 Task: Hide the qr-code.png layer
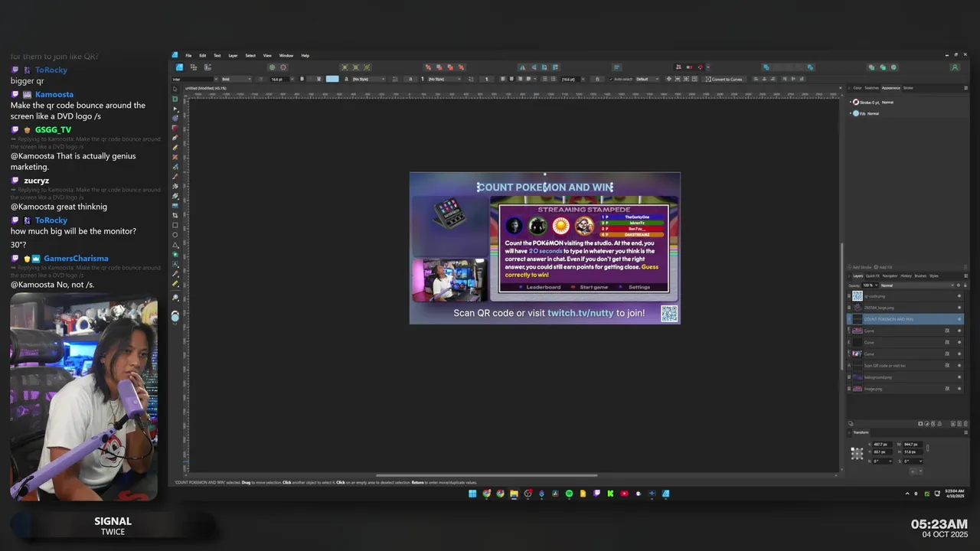pos(959,296)
